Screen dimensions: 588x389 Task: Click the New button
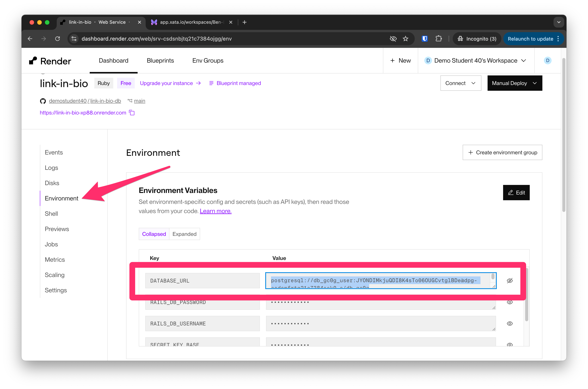click(x=401, y=60)
